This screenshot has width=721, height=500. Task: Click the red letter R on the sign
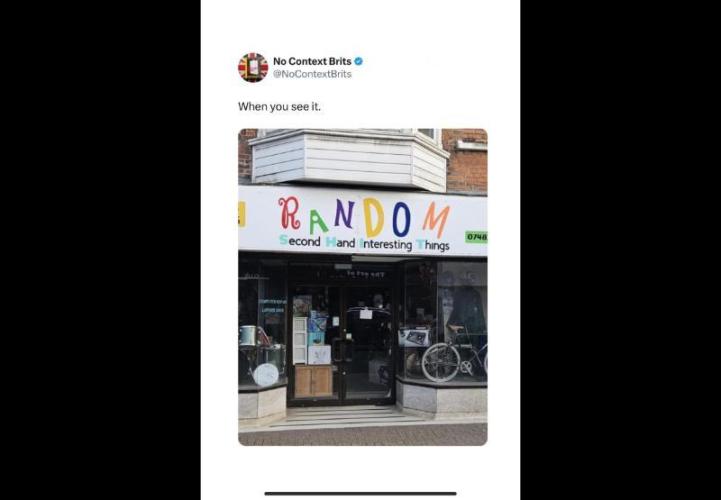point(290,213)
